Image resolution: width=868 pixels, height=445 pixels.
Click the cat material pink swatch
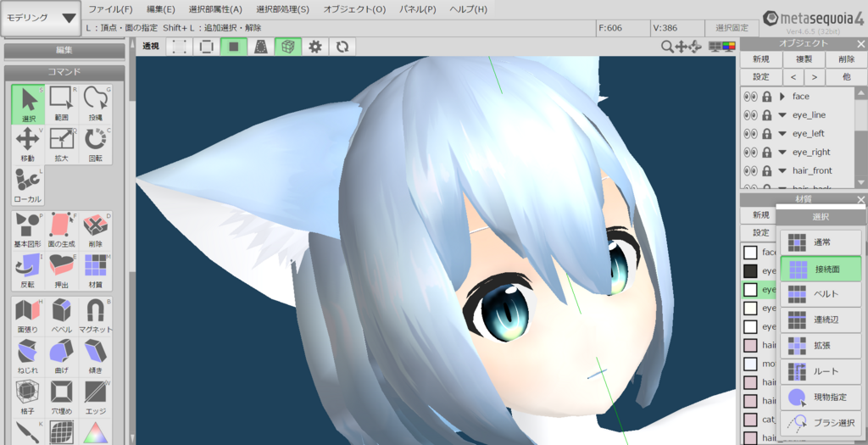(x=750, y=419)
